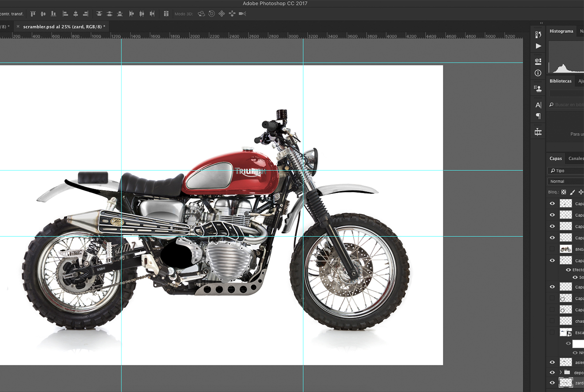Open the cube-and-bars panel icon in dock

[538, 61]
